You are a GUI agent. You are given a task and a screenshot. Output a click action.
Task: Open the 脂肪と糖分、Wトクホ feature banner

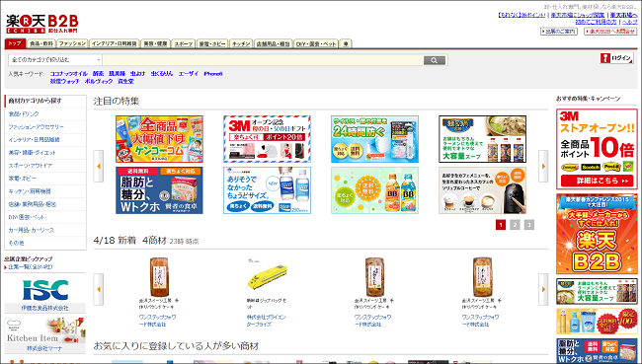point(159,190)
